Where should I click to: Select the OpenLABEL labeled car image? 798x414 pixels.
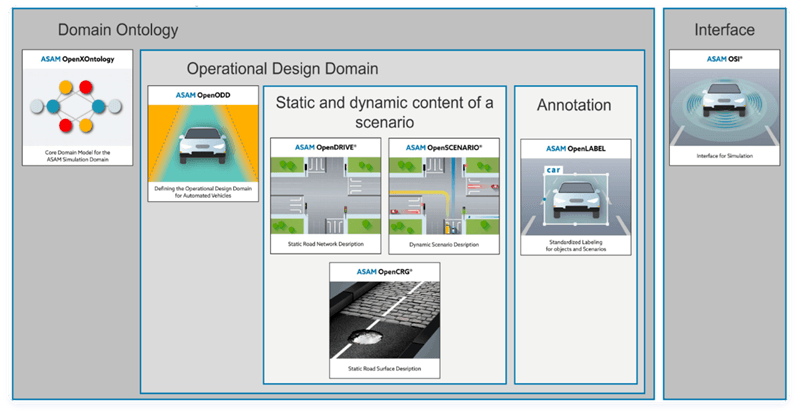pyautogui.click(x=576, y=197)
